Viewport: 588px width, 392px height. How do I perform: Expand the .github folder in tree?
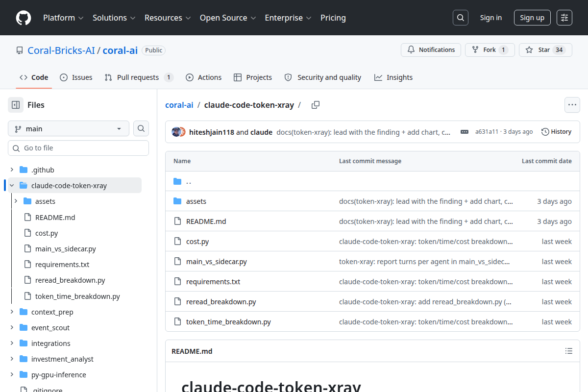coord(12,170)
